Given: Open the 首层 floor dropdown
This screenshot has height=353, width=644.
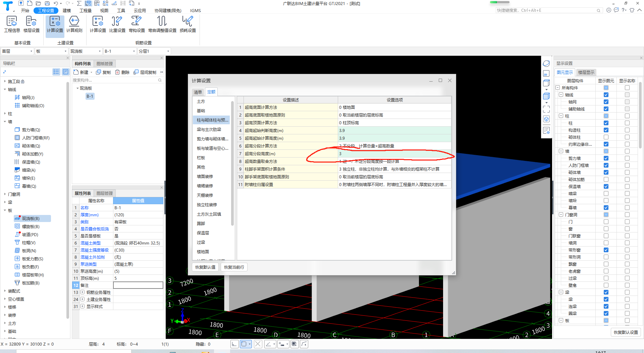Looking at the screenshot, I should [17, 51].
